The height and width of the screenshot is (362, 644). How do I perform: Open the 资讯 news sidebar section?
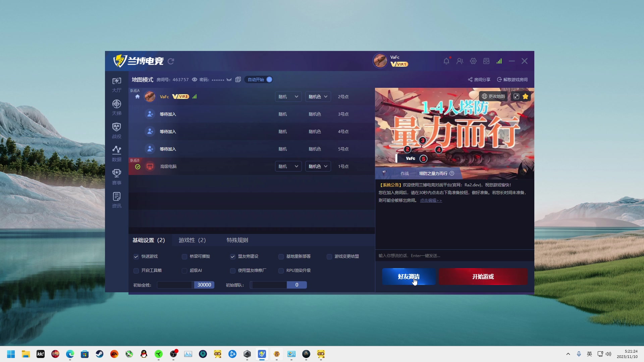(x=117, y=200)
